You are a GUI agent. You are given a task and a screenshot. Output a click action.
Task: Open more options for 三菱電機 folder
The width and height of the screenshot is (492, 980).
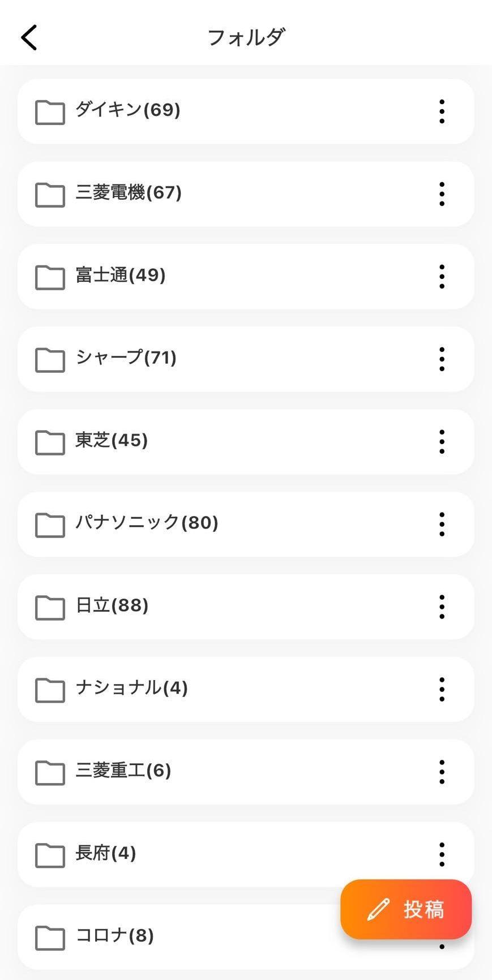point(442,194)
